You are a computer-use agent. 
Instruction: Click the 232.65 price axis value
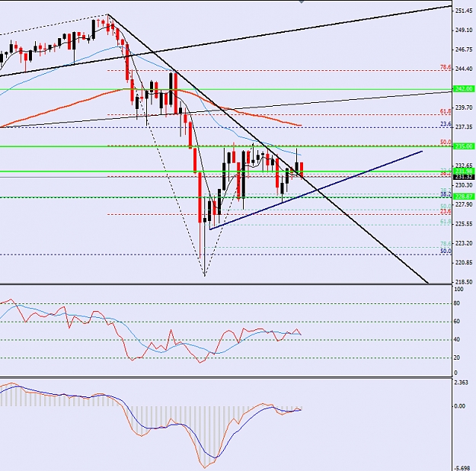464,165
